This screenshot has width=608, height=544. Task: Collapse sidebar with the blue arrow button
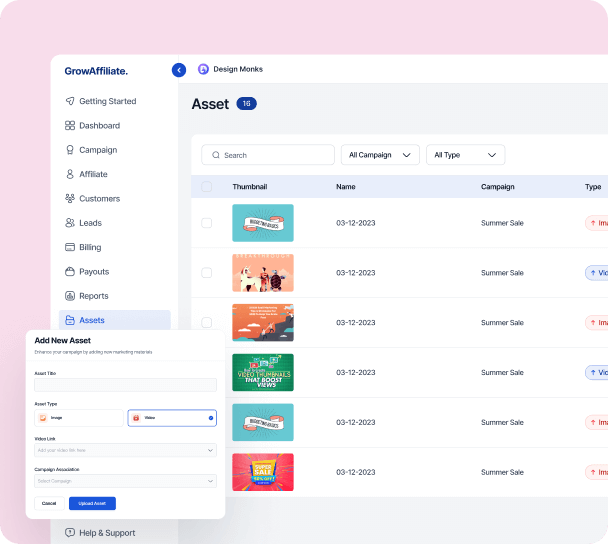click(179, 70)
